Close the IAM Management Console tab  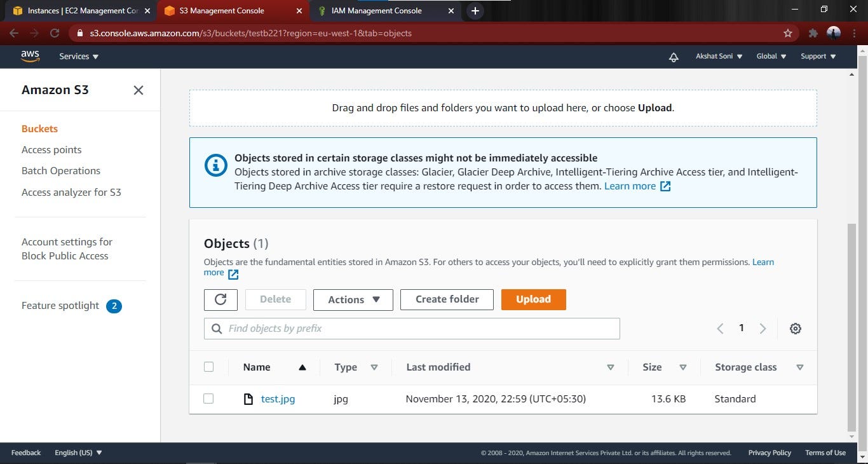coord(451,11)
